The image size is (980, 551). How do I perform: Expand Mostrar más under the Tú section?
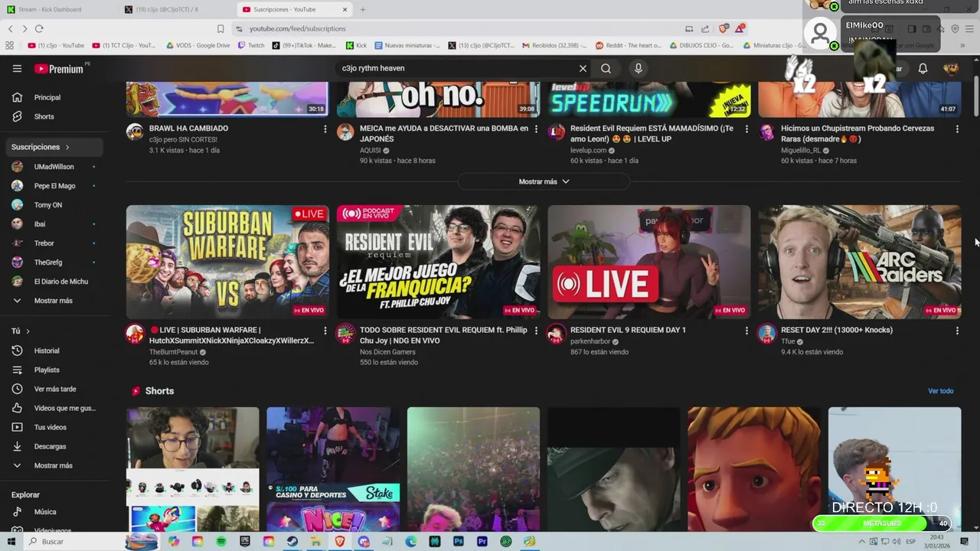[53, 465]
